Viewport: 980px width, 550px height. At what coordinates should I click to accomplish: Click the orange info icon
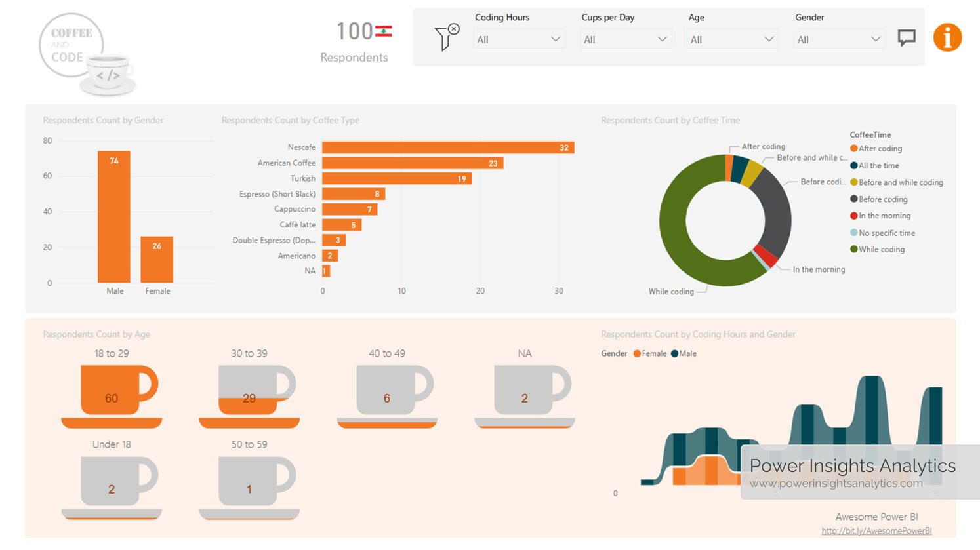click(x=947, y=37)
